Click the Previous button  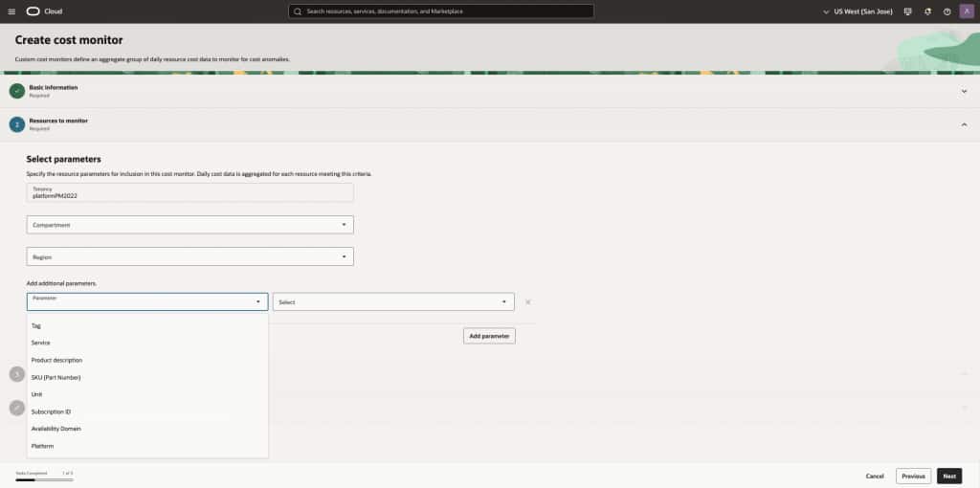coord(913,477)
